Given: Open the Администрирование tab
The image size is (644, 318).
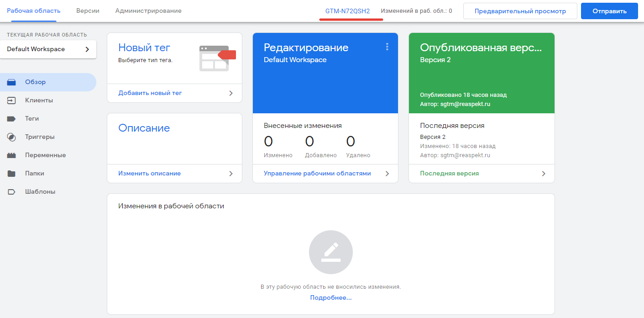Looking at the screenshot, I should (x=148, y=11).
